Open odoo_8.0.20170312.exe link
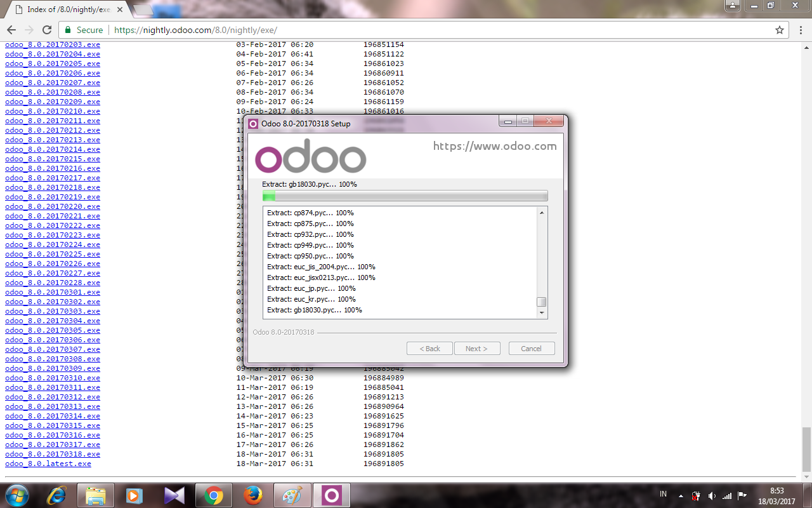812x508 pixels. click(x=53, y=397)
